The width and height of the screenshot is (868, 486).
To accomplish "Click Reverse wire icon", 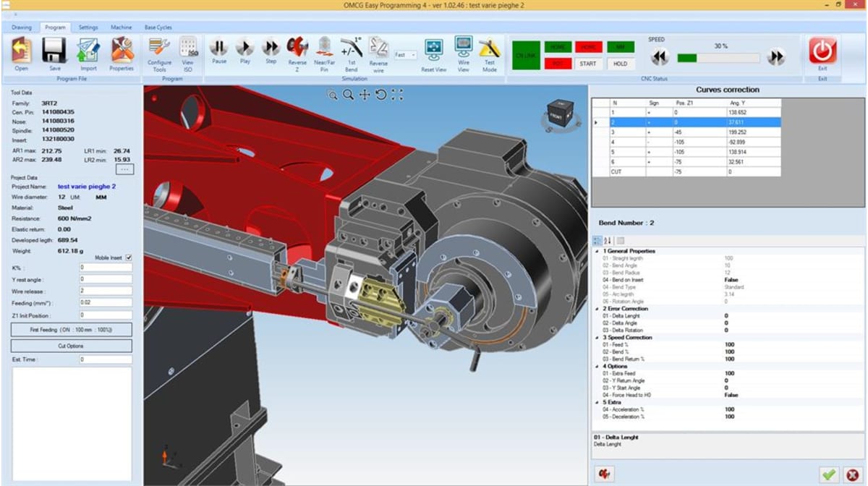I will pos(378,47).
